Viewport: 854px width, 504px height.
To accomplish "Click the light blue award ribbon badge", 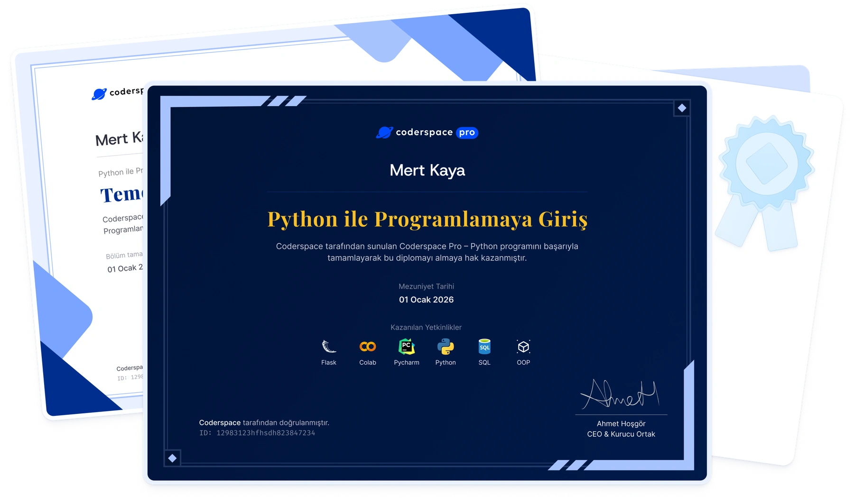I will pyautogui.click(x=765, y=183).
